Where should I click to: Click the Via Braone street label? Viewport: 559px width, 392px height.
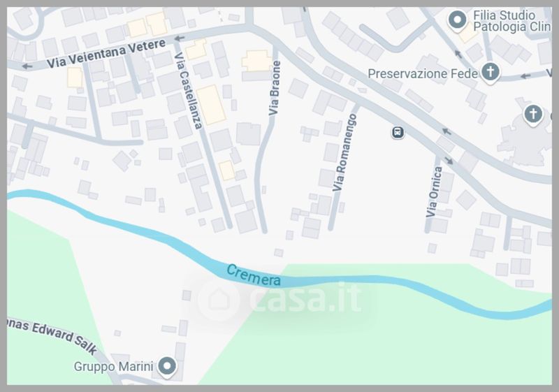click(x=274, y=88)
